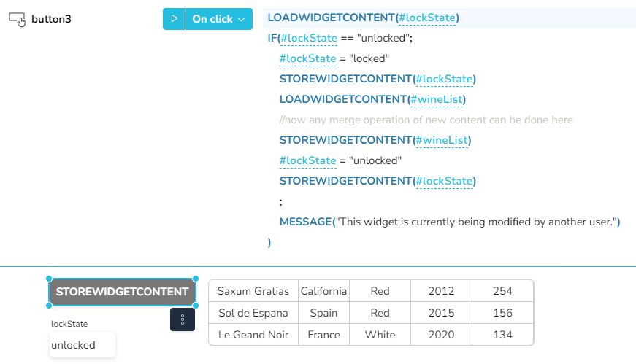Click the button3 widget icon
Image resolution: width=636 pixels, height=364 pixels.
(x=17, y=20)
